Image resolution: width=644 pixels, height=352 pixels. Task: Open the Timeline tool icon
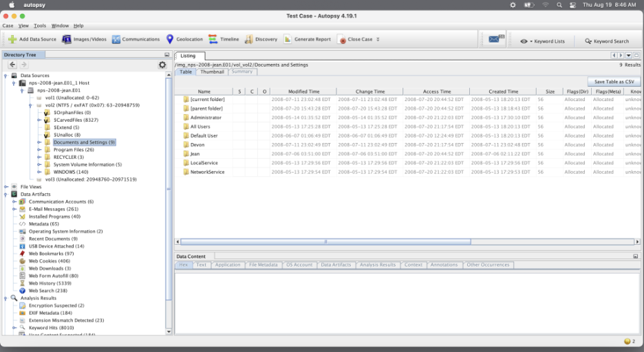tap(213, 39)
